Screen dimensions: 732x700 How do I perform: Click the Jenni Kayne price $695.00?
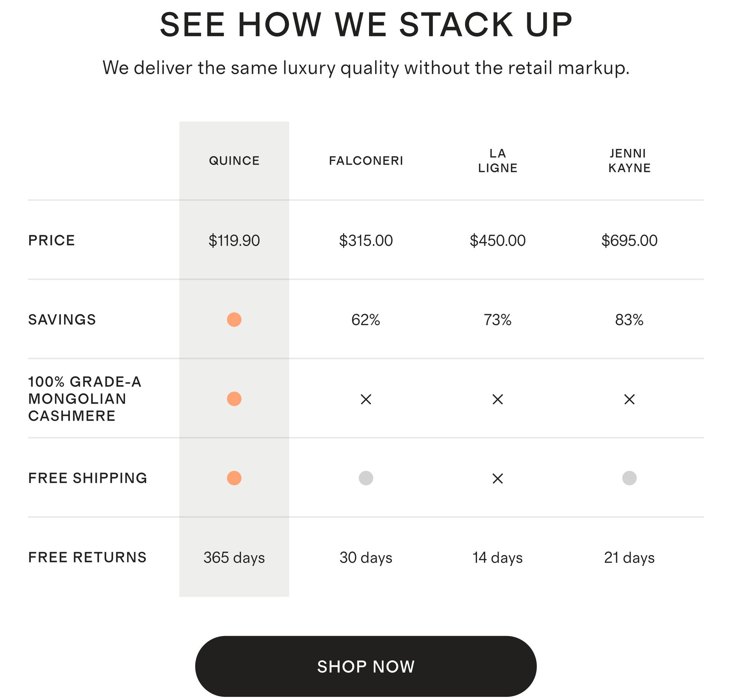629,240
